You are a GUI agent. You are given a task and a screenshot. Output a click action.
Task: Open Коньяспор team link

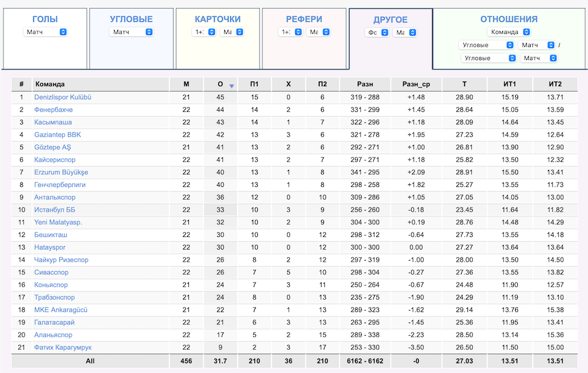coord(51,285)
